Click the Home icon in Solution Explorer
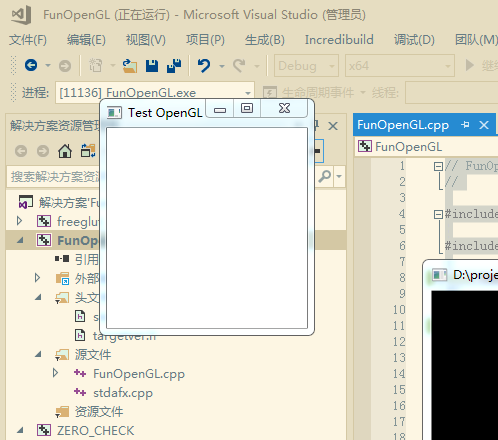Screen dimensions: 498x440 pos(65,151)
